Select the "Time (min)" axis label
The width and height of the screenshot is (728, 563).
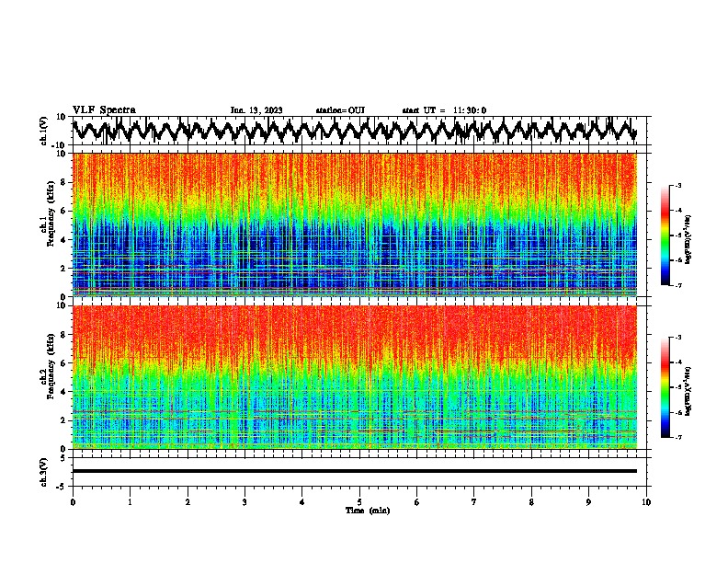(x=368, y=511)
